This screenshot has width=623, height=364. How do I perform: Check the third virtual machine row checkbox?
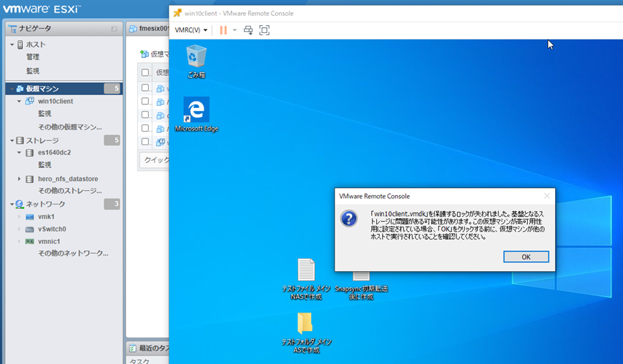145,114
